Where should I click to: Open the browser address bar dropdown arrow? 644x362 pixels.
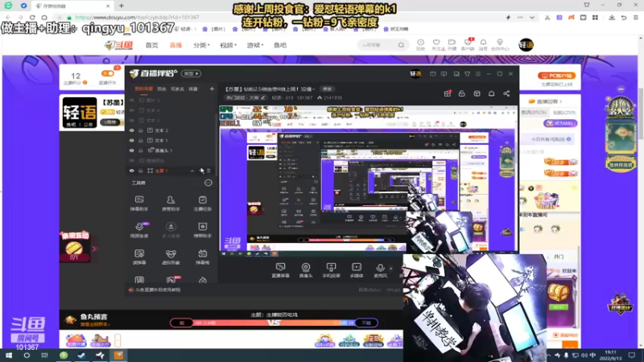click(532, 18)
